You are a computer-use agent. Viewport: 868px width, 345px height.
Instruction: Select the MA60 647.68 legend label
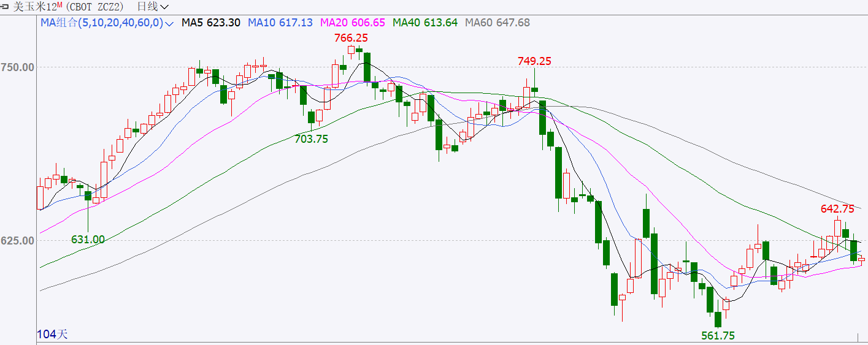pos(497,23)
